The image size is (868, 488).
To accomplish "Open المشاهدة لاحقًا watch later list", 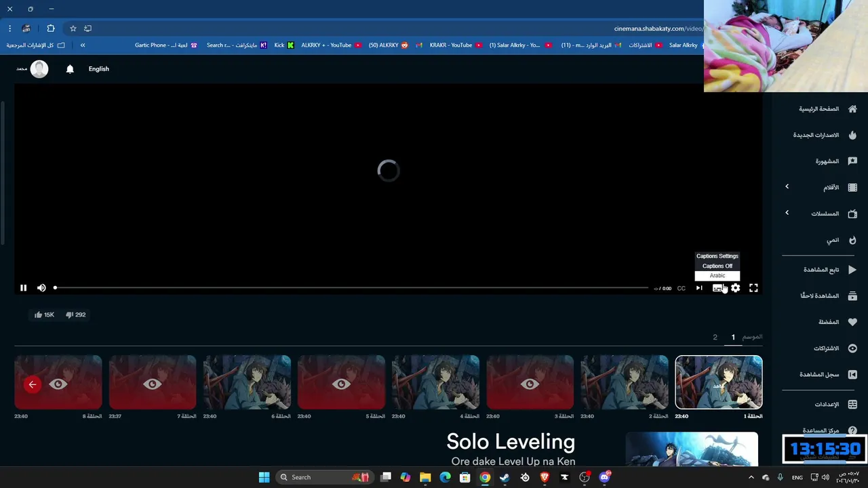I will pyautogui.click(x=829, y=296).
